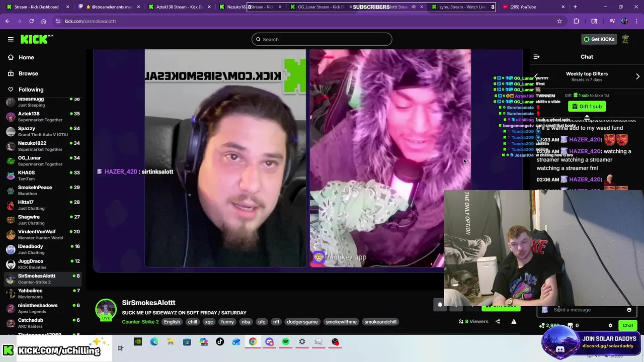Open the channel points shop icon
The width and height of the screenshot is (644, 362).
pos(570,326)
